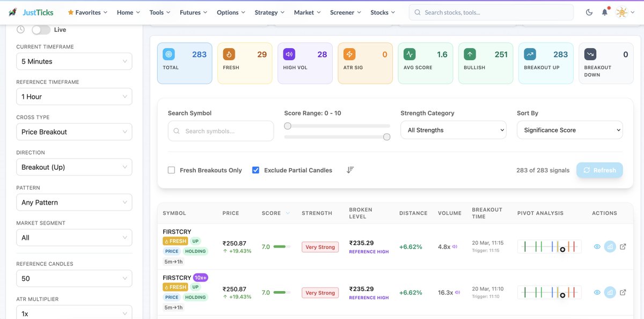Open Reference Timeframe 1 Hour dropdown
This screenshot has height=319, width=644.
click(74, 97)
